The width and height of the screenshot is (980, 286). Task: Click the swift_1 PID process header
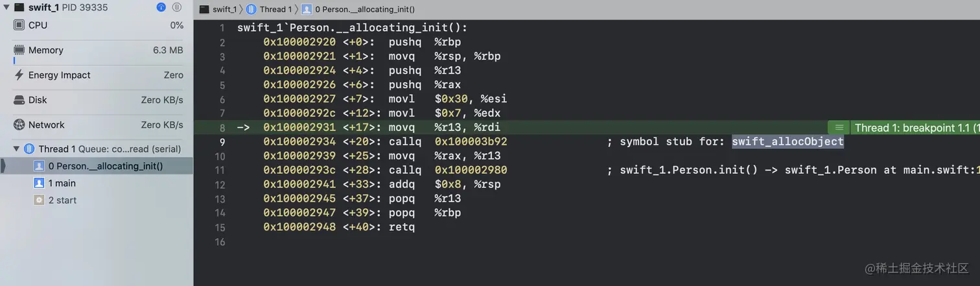tap(69, 8)
